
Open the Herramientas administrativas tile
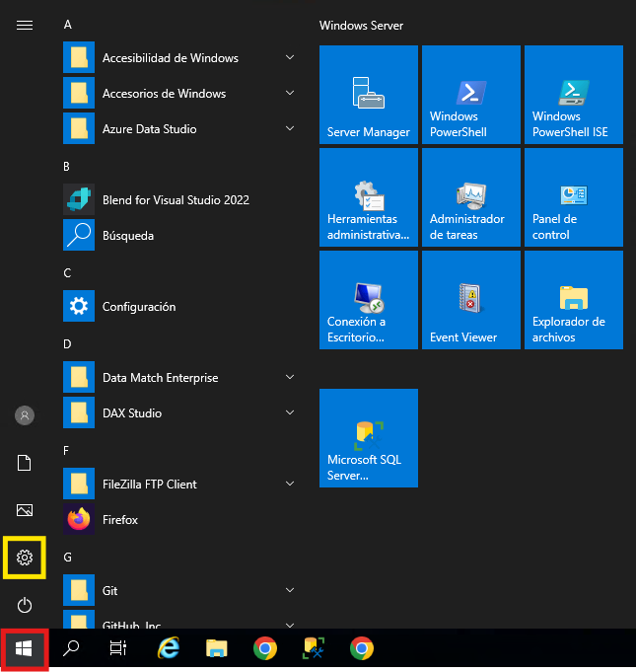(369, 197)
